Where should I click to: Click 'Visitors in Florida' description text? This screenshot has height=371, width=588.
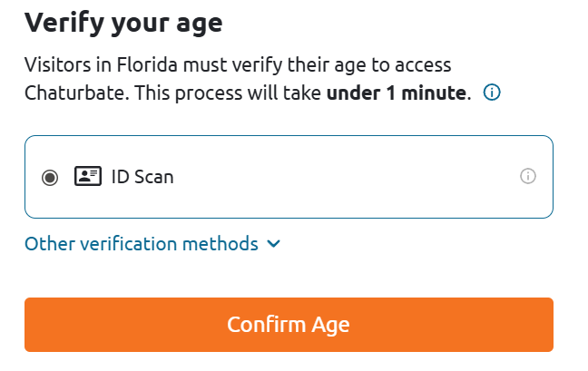(101, 64)
